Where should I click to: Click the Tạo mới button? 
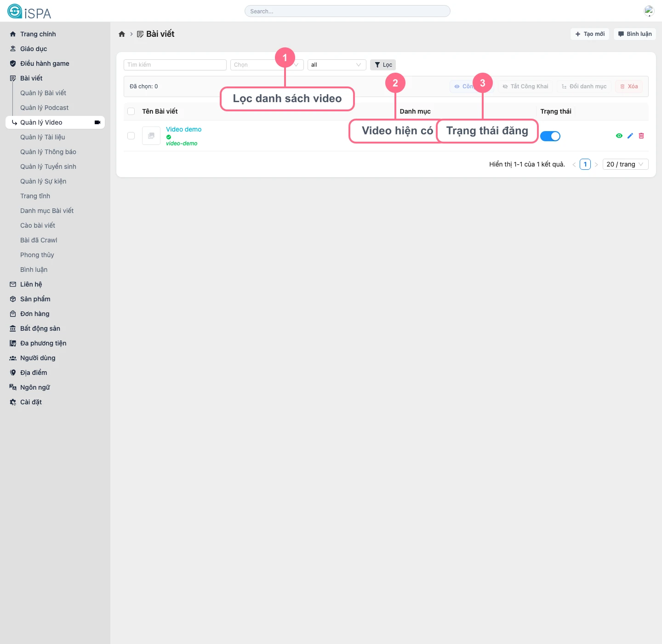click(590, 34)
